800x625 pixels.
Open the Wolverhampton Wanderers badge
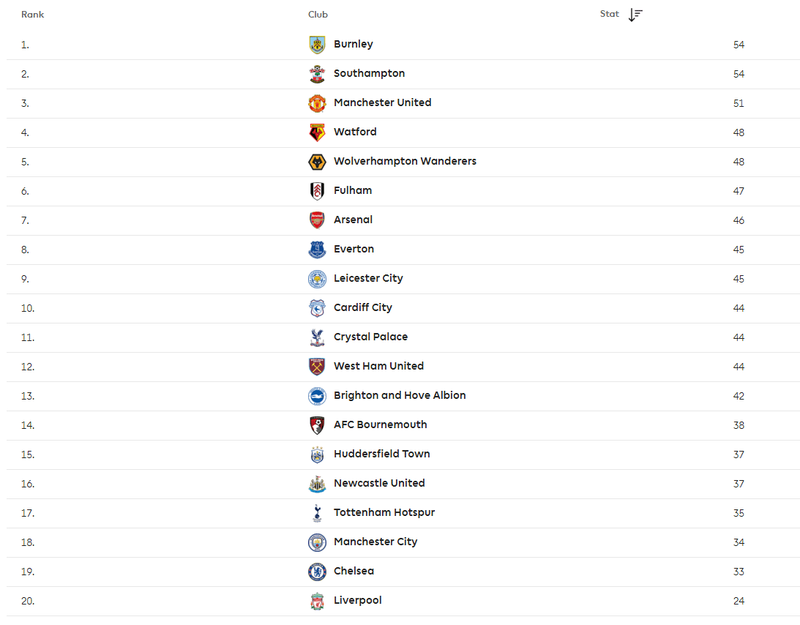point(317,162)
